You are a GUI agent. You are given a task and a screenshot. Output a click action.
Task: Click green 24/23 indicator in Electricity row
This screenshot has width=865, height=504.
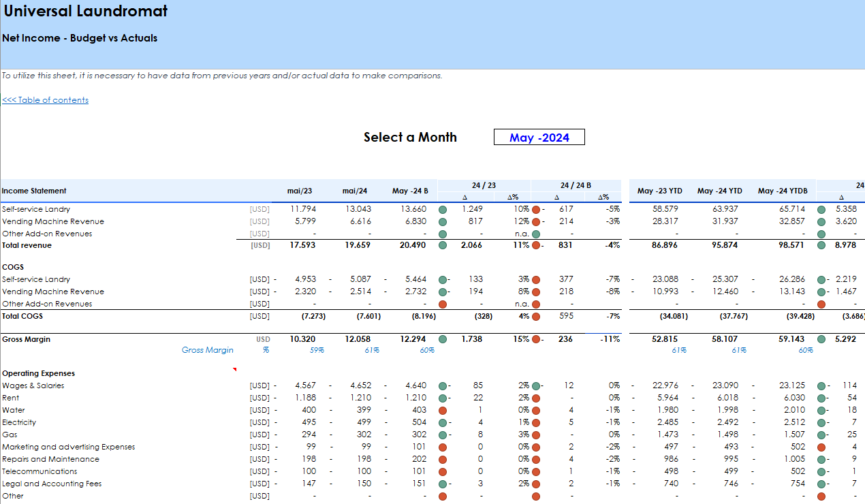[443, 423]
